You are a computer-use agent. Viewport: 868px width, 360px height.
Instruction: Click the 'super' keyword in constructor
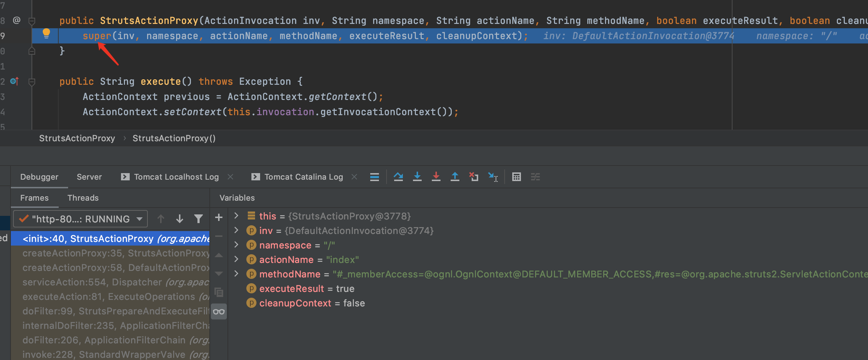(x=97, y=36)
